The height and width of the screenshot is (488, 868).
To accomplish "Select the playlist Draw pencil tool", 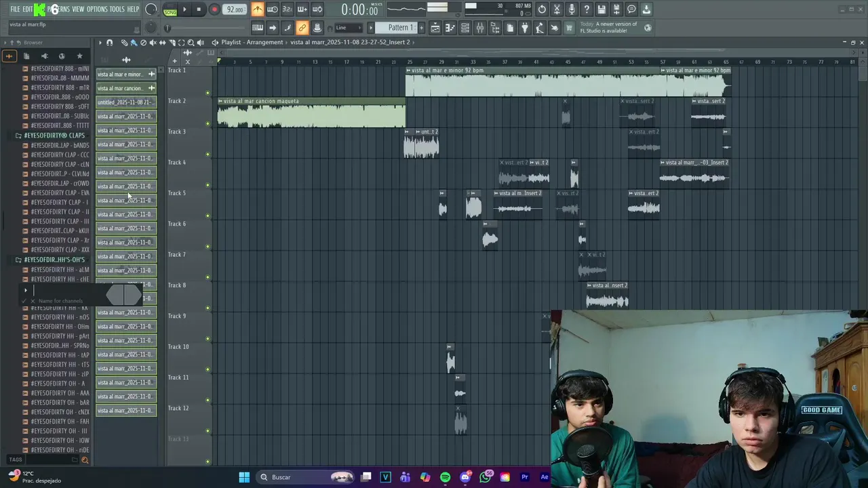I will click(124, 42).
